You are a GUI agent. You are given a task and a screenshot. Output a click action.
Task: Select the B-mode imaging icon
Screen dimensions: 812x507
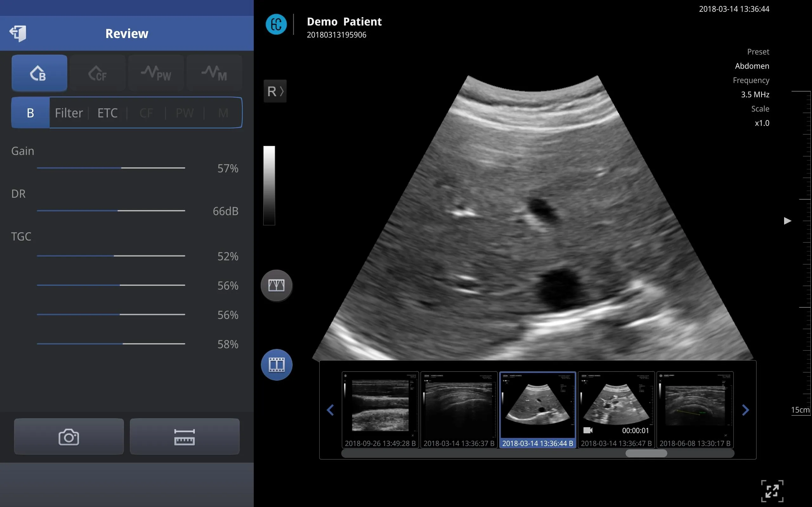[39, 73]
